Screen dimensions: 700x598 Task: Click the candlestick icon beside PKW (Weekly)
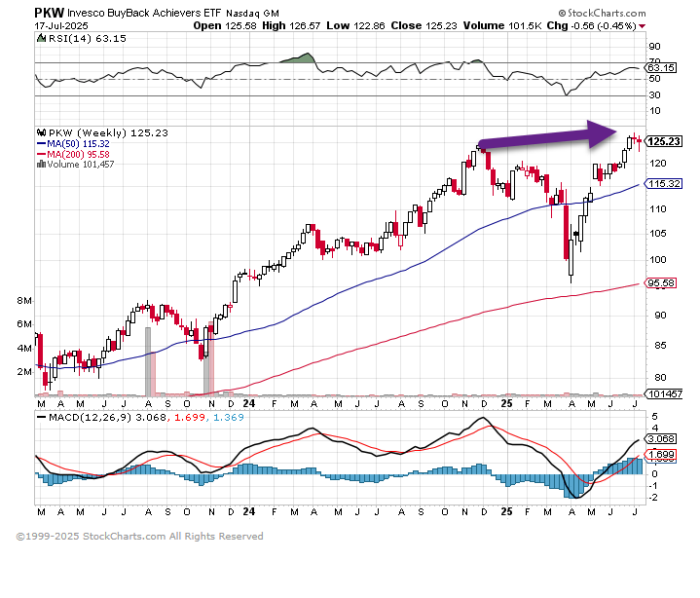point(41,132)
